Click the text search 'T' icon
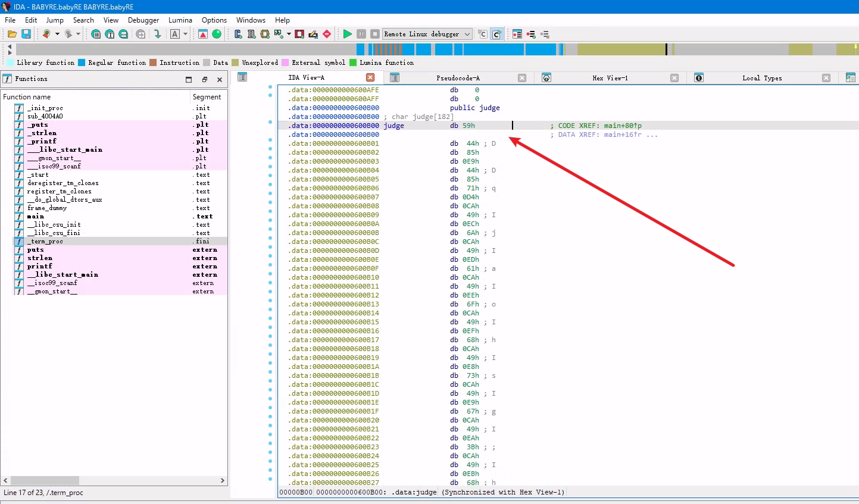This screenshot has width=859, height=504. 110,34
